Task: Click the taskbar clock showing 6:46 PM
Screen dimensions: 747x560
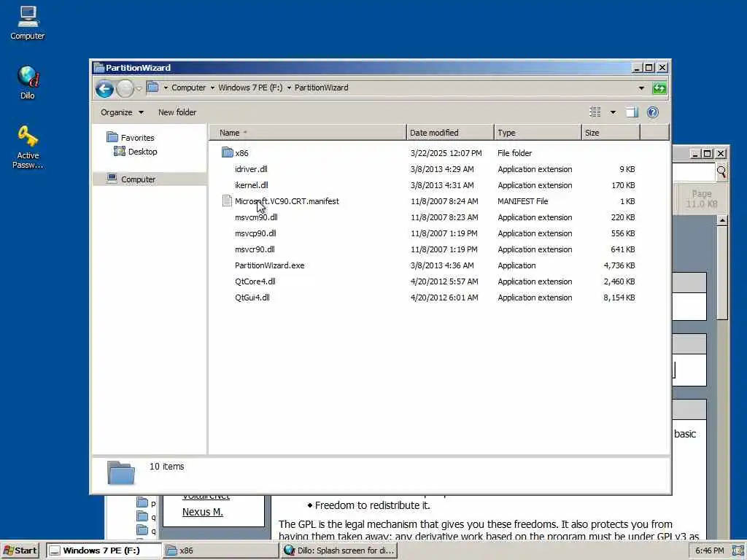Action: (709, 551)
